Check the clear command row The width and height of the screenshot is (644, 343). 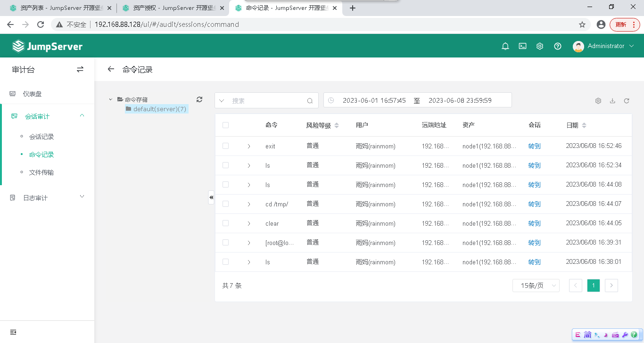pyautogui.click(x=225, y=223)
